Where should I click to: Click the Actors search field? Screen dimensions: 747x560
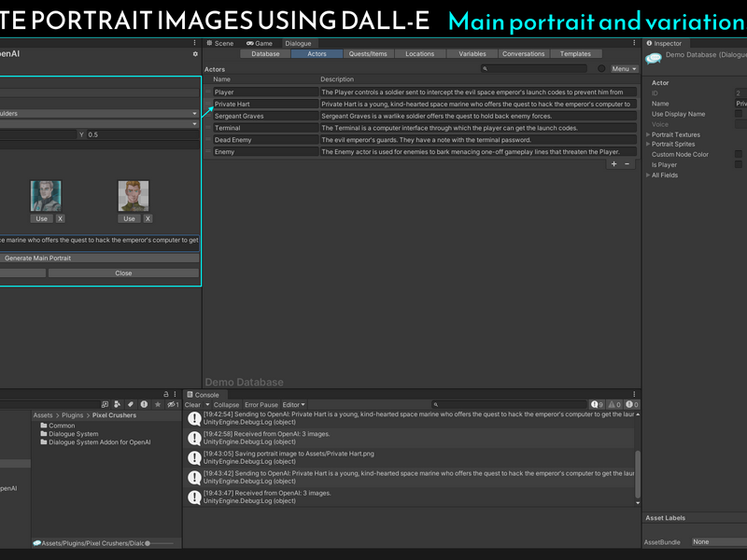pyautogui.click(x=533, y=68)
